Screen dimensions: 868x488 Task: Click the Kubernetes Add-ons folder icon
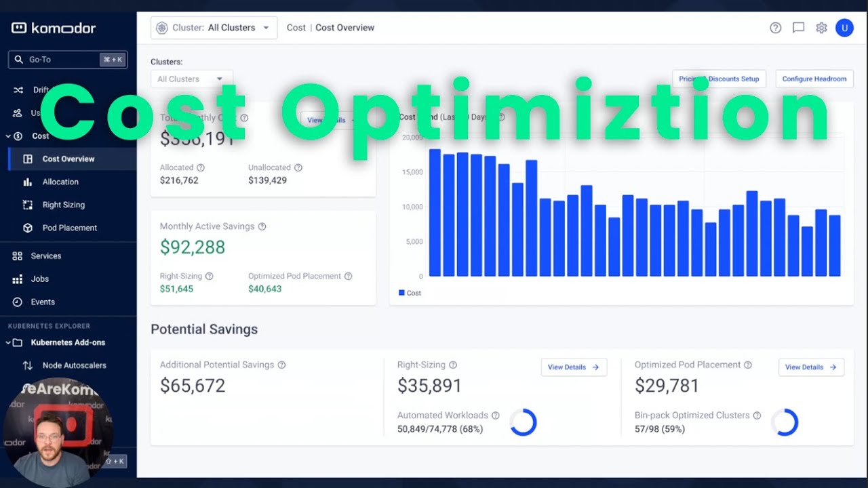point(18,342)
